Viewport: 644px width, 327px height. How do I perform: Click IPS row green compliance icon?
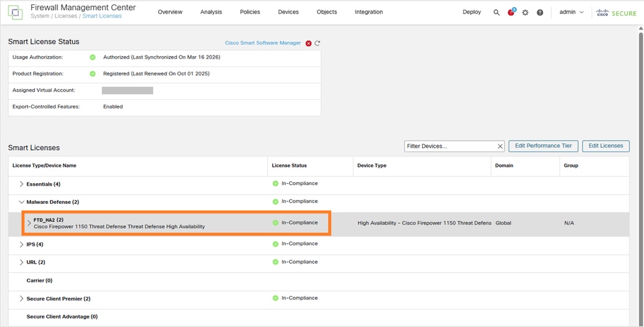pos(275,244)
